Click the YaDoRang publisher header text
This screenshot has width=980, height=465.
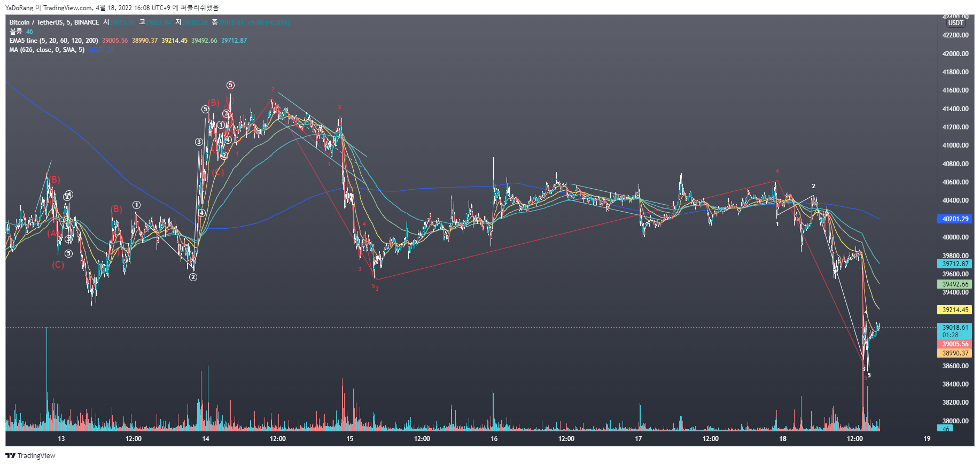[19, 8]
